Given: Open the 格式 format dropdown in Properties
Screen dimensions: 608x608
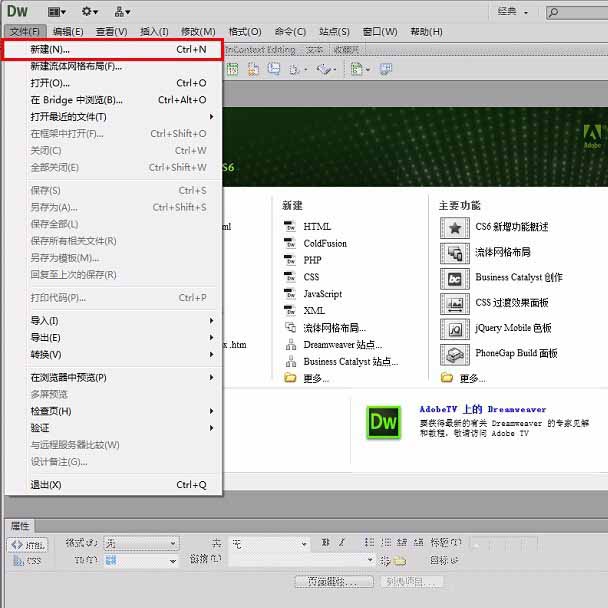Looking at the screenshot, I should [x=142, y=543].
